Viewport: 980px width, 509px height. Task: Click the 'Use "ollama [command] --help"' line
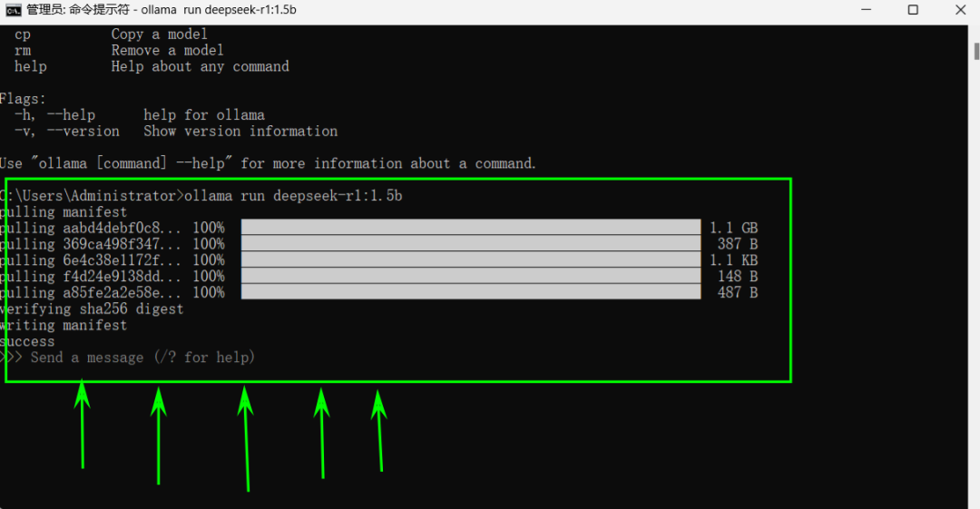tap(268, 164)
